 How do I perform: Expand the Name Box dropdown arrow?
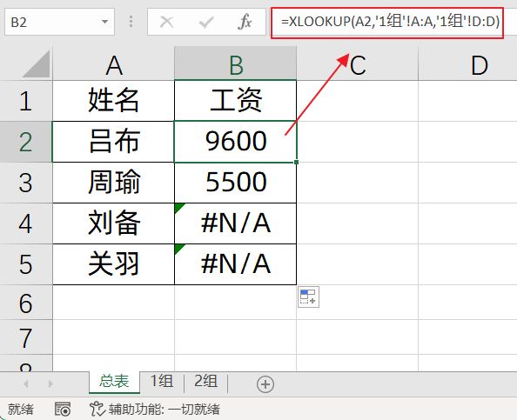pos(104,22)
